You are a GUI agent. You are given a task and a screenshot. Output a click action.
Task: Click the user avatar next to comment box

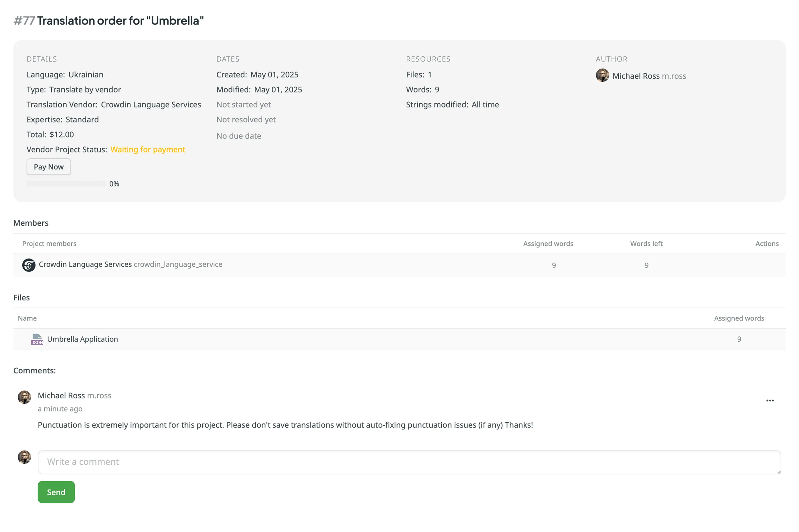[x=24, y=457]
